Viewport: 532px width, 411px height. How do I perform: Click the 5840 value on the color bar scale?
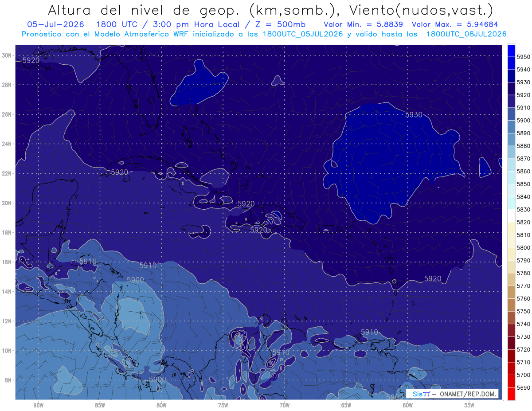[x=524, y=197]
